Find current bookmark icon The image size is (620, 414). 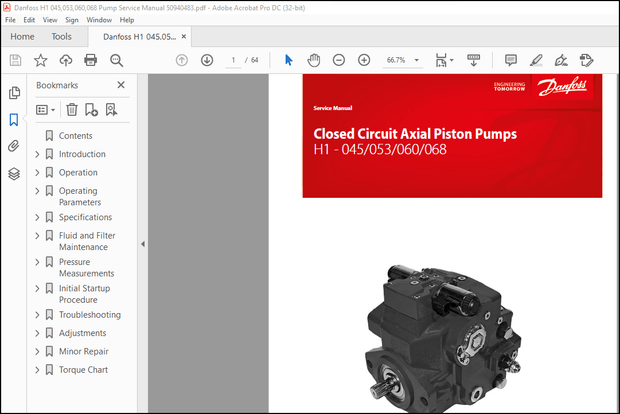pos(111,110)
